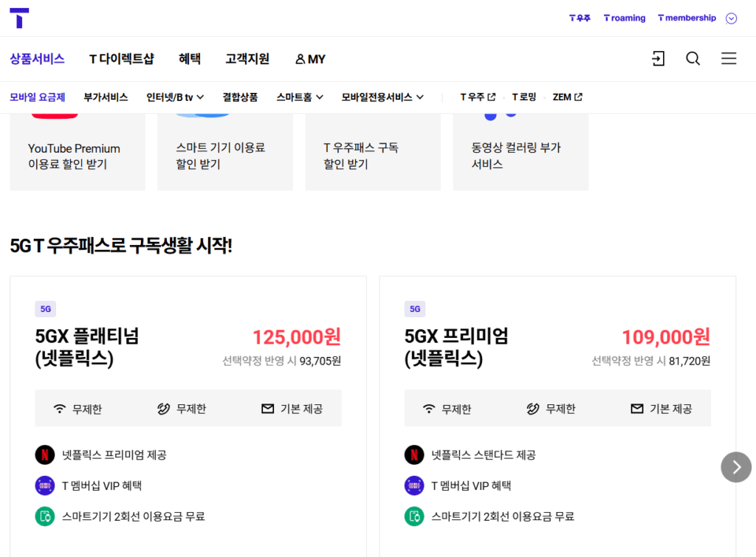Click 5G badge on 5GX 프리미엄 card
The width and height of the screenshot is (756, 557).
pyautogui.click(x=415, y=309)
